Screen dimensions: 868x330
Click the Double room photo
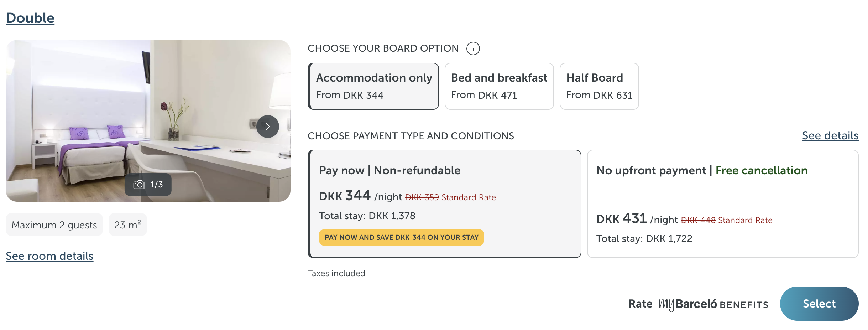[x=107, y=107]
